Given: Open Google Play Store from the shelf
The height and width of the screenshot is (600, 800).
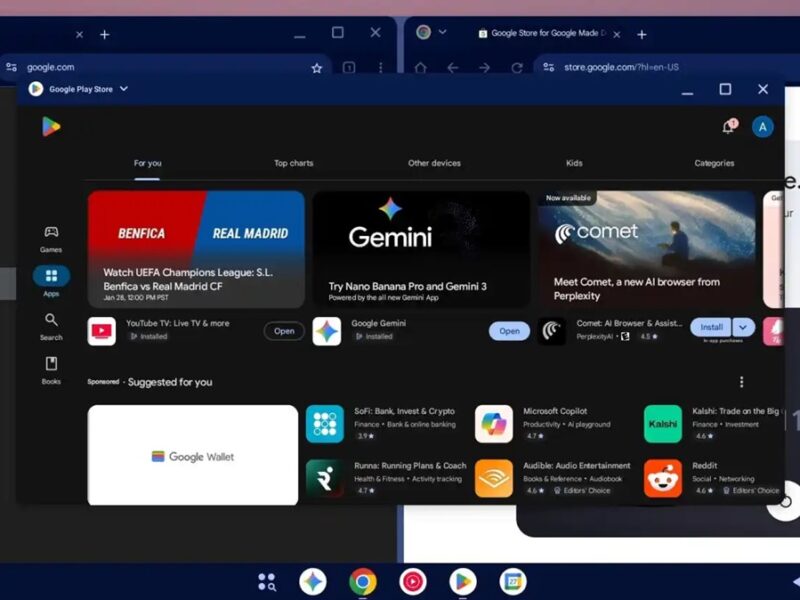Looking at the screenshot, I should click(x=462, y=580).
